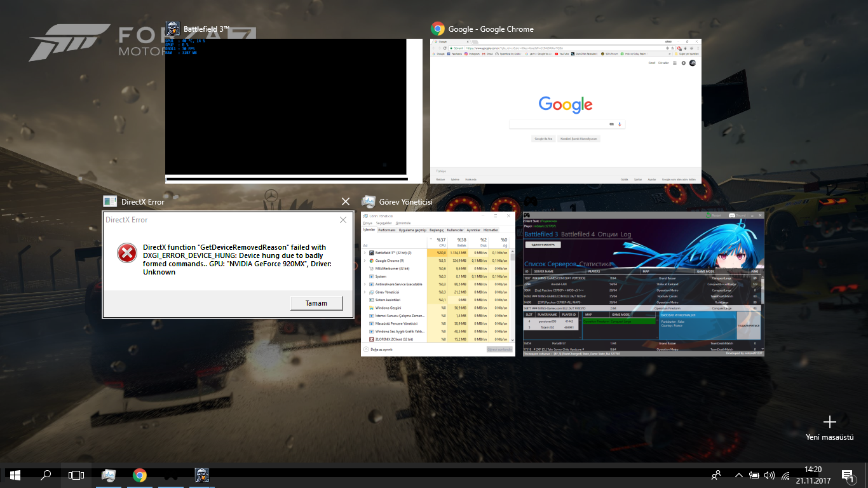This screenshot has width=868, height=488.
Task: Click the Görev Yöneticisi title icon in Task View
Action: pos(368,201)
